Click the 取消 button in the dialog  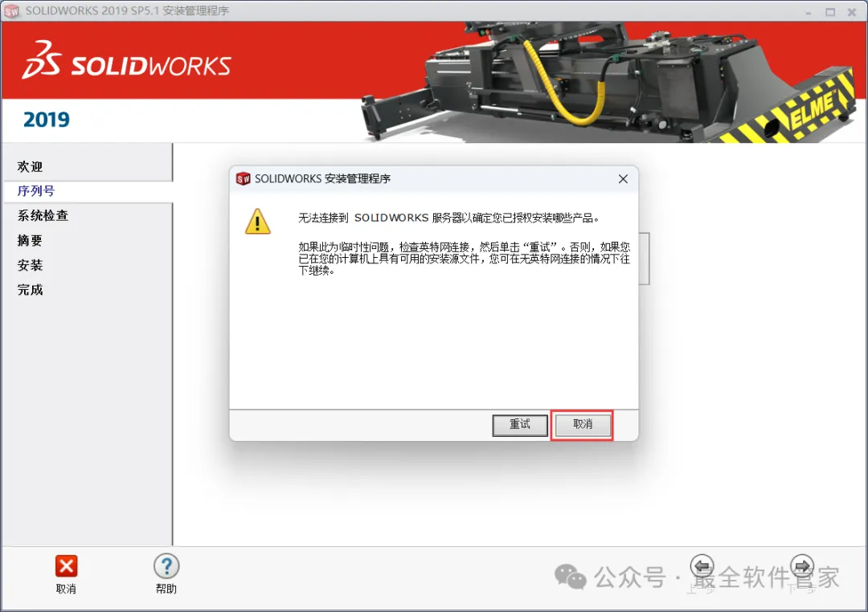click(583, 425)
